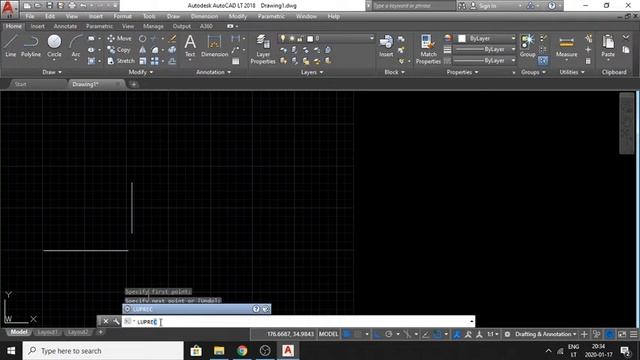The width and height of the screenshot is (640, 360).
Task: Expand the Draw panel
Action: 52,72
